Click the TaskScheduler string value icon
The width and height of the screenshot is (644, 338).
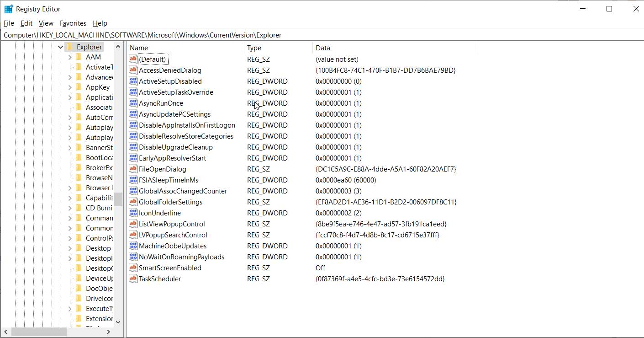click(133, 279)
